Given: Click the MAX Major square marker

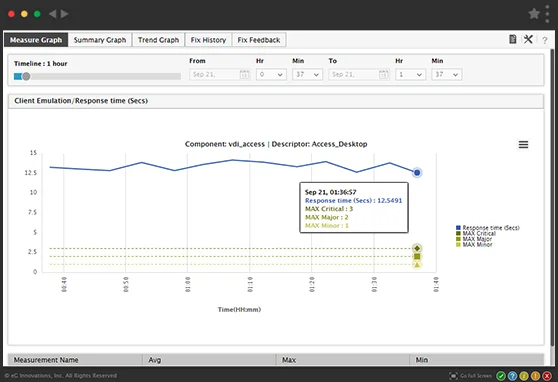Looking at the screenshot, I should point(417,256).
